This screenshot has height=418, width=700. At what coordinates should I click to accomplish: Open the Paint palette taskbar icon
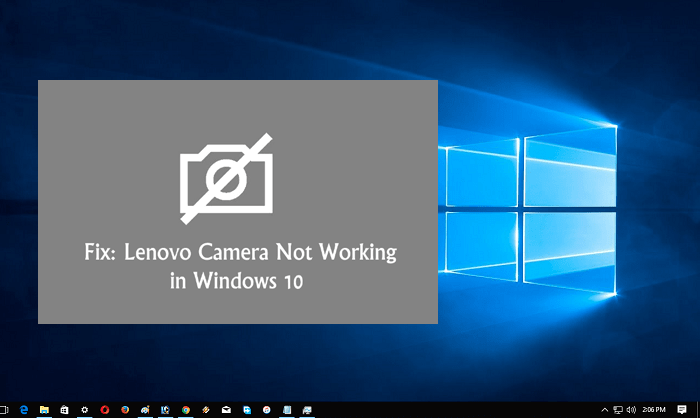[145, 410]
